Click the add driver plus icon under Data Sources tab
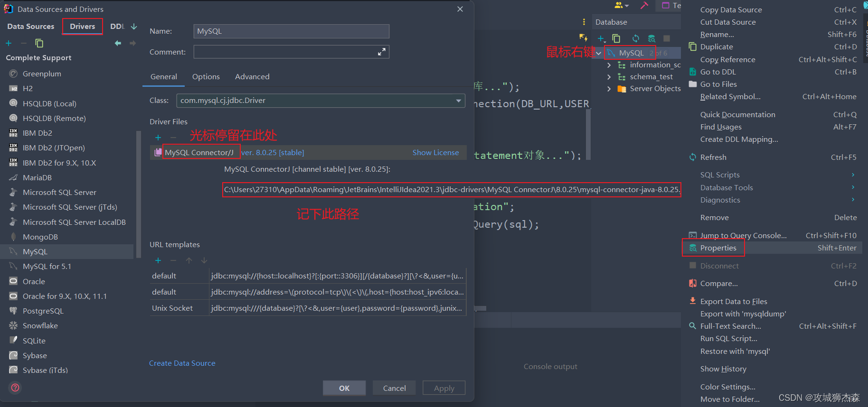This screenshot has height=407, width=868. click(x=9, y=43)
